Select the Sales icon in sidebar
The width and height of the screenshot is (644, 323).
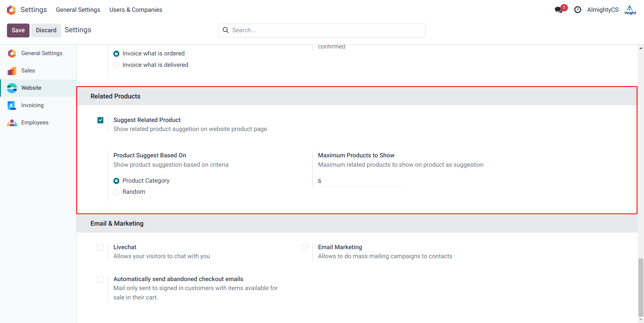point(12,71)
